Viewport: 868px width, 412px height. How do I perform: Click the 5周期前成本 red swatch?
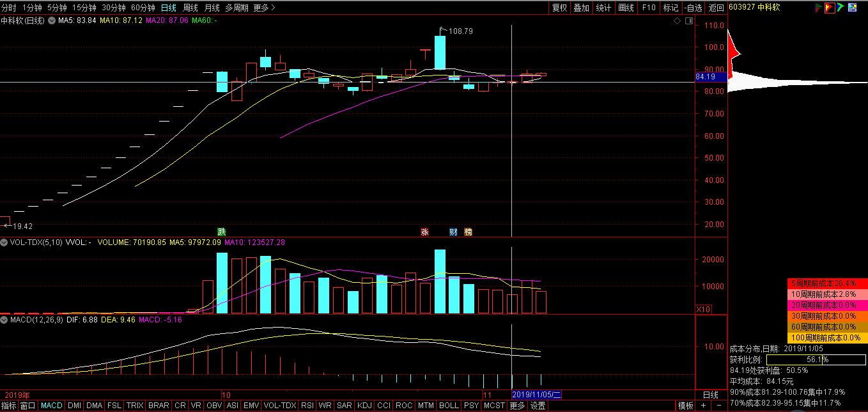(827, 283)
